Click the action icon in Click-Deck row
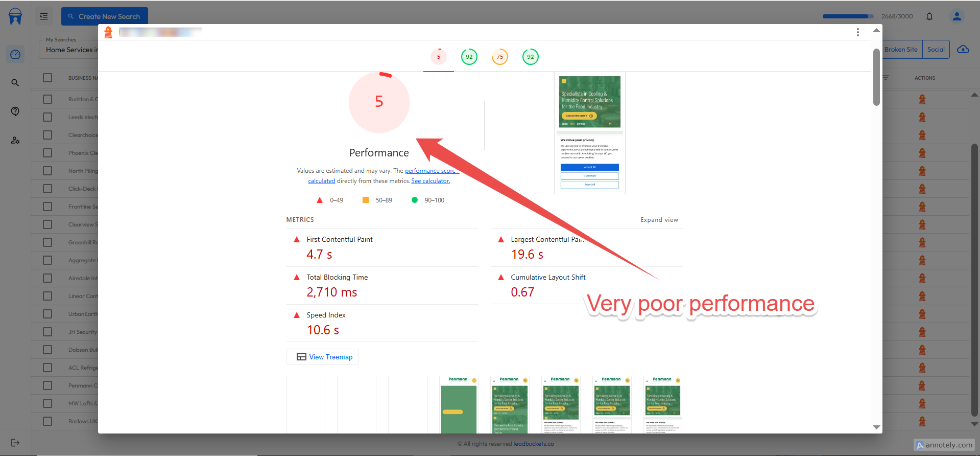 click(x=922, y=189)
